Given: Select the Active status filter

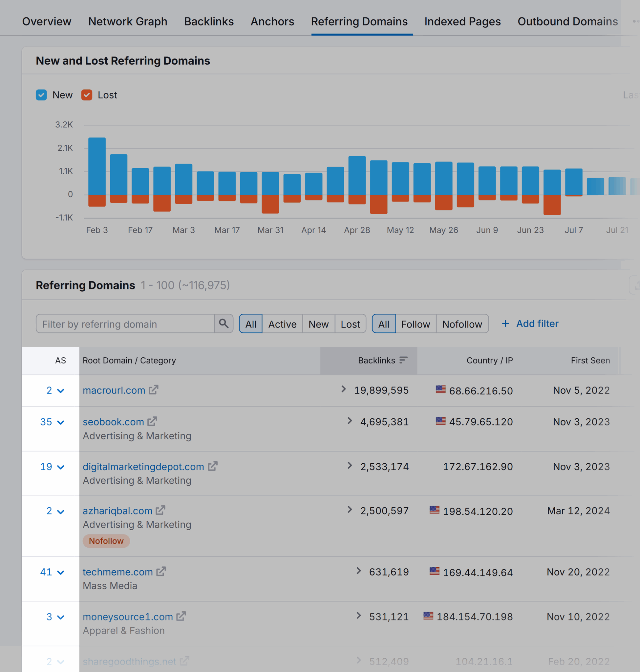Looking at the screenshot, I should pos(282,324).
